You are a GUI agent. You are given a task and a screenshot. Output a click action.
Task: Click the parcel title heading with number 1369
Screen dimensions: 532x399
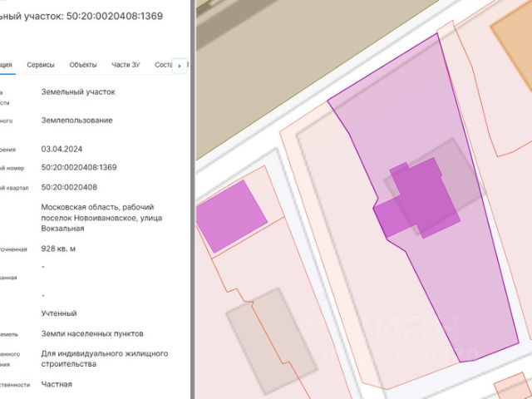pos(81,16)
